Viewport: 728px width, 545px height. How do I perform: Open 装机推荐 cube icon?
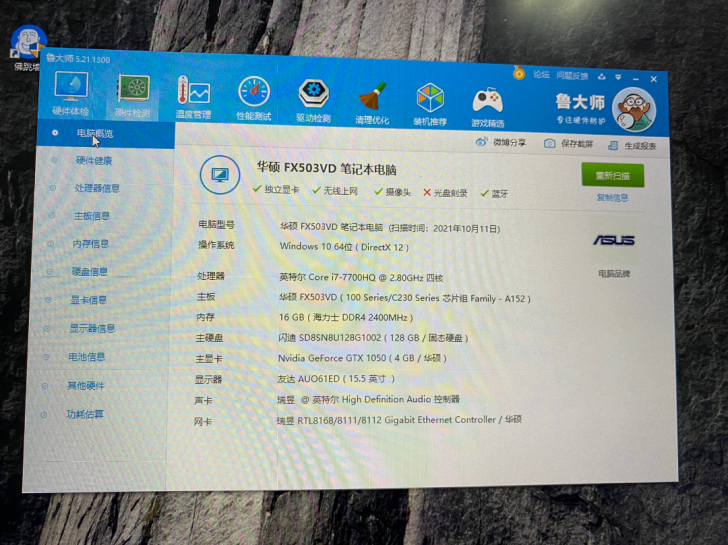(430, 104)
